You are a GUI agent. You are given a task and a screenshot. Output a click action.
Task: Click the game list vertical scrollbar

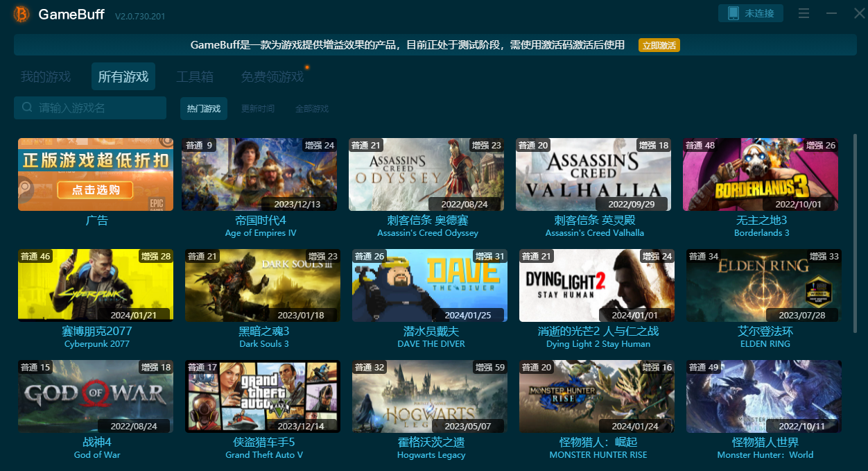[x=855, y=233]
